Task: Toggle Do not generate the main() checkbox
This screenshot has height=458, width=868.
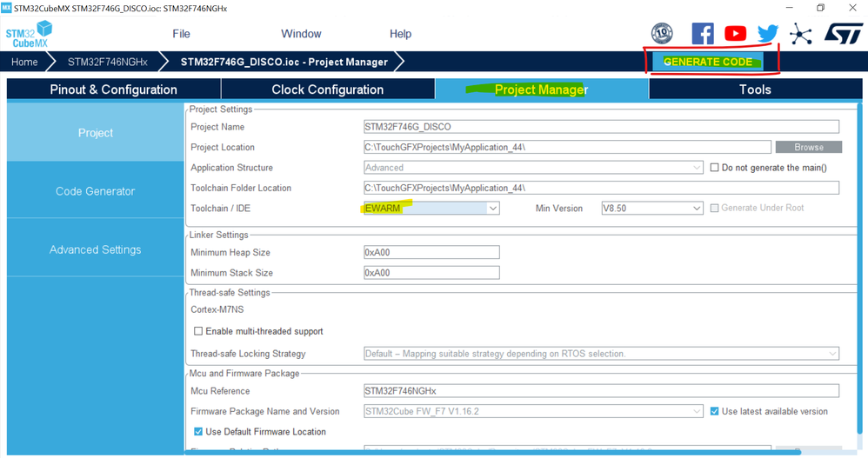Action: pos(715,168)
